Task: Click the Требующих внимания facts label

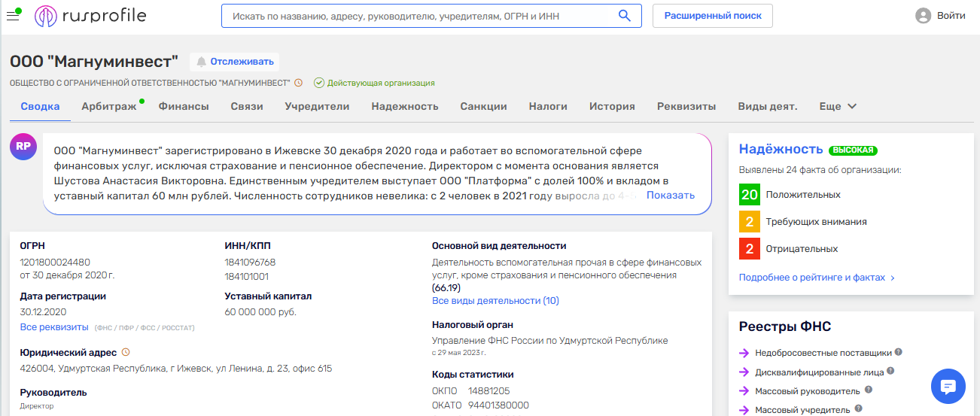Action: point(817,222)
